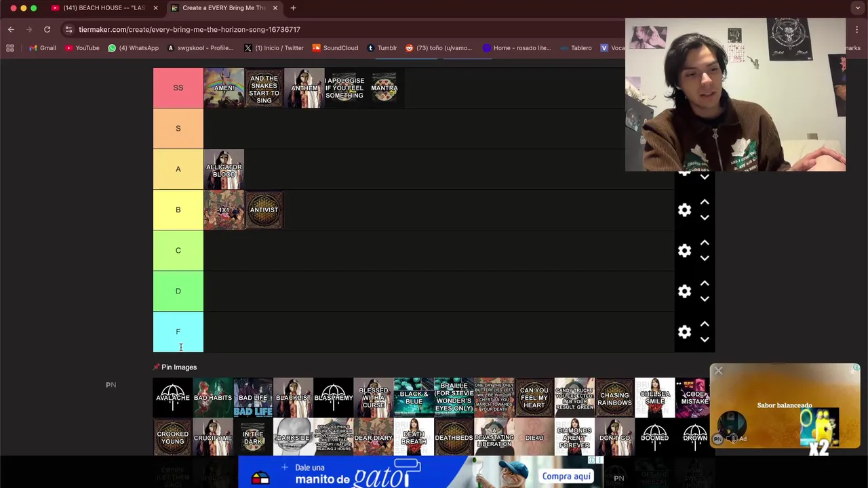868x488 pixels.
Task: Move tier B row up with arrow
Action: point(705,202)
